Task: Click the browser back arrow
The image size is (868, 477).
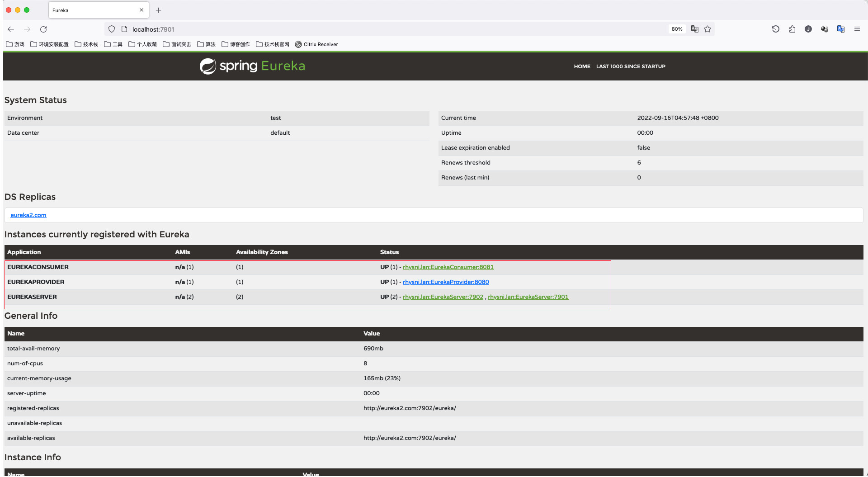Action: point(11,29)
